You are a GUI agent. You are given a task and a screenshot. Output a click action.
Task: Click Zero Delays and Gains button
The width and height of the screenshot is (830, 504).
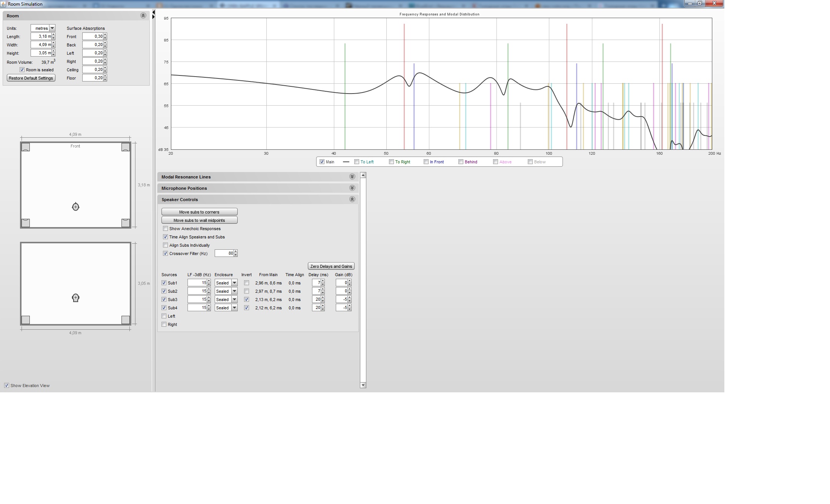coord(331,266)
